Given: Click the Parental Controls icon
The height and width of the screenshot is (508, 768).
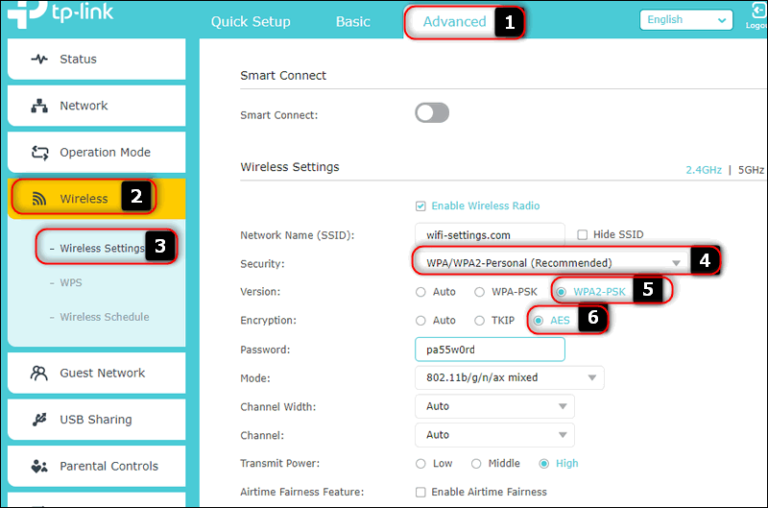Looking at the screenshot, I should pyautogui.click(x=40, y=466).
